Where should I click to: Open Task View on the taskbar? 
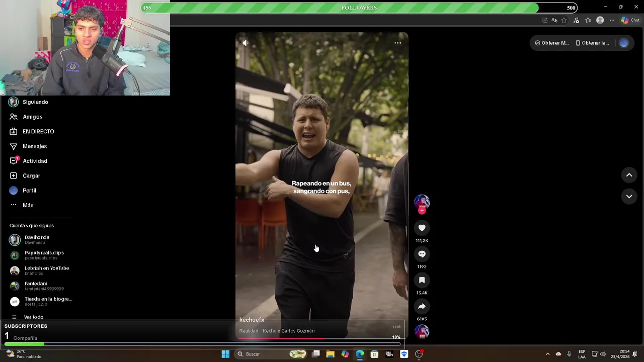point(315,354)
